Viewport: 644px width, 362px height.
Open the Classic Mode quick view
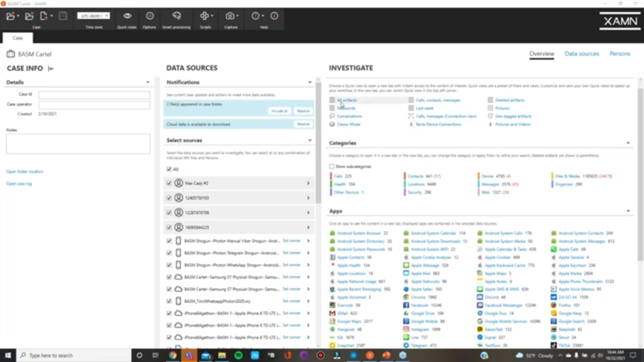tap(348, 124)
